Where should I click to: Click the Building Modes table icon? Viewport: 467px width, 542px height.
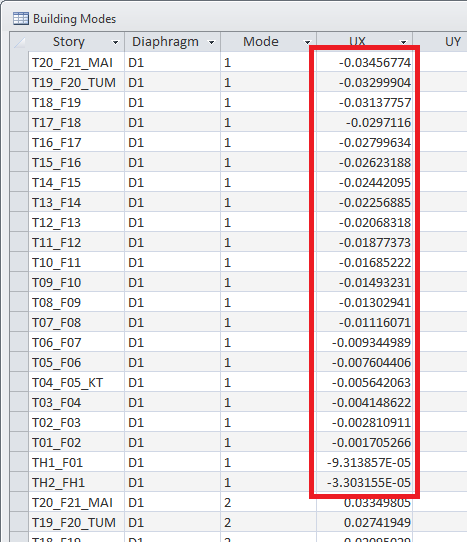[x=21, y=19]
